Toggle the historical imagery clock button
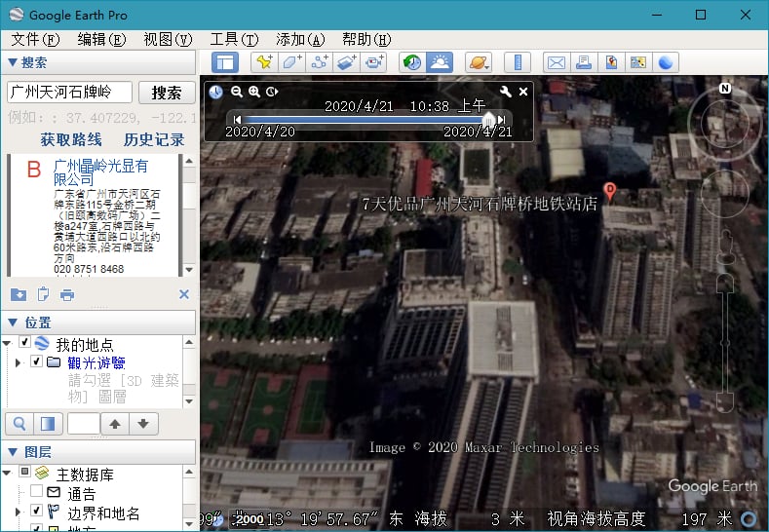The width and height of the screenshot is (769, 532). [412, 62]
